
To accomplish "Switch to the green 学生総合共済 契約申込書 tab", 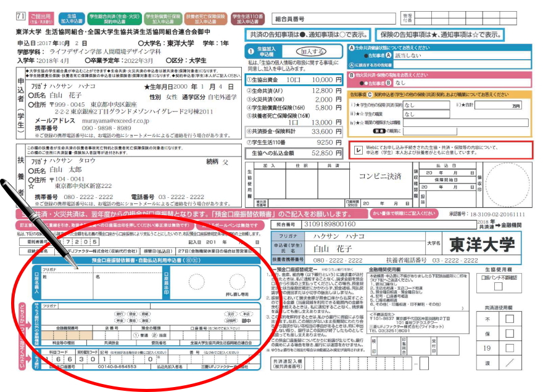I will click(x=114, y=18).
